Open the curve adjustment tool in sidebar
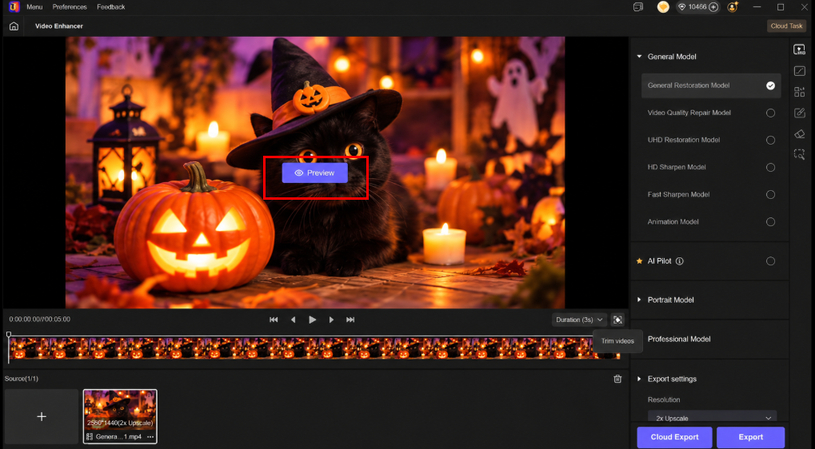Screen dimensions: 815x449 tap(799, 71)
